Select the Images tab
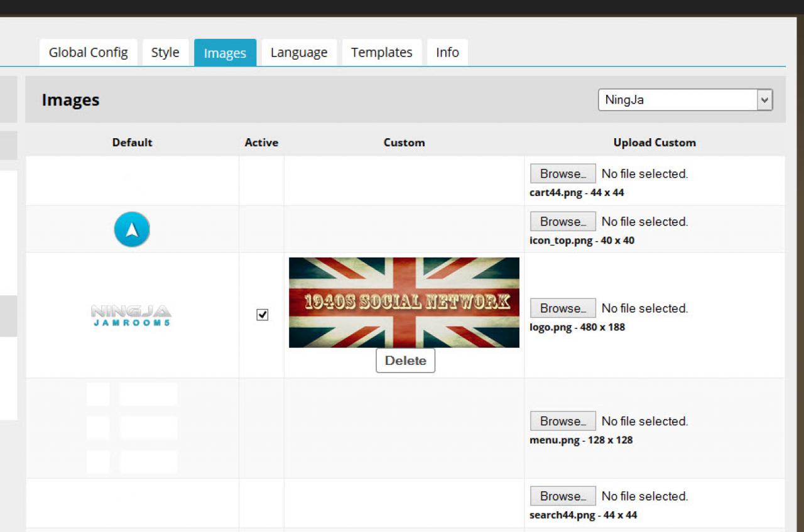Image resolution: width=804 pixels, height=532 pixels. 225,53
